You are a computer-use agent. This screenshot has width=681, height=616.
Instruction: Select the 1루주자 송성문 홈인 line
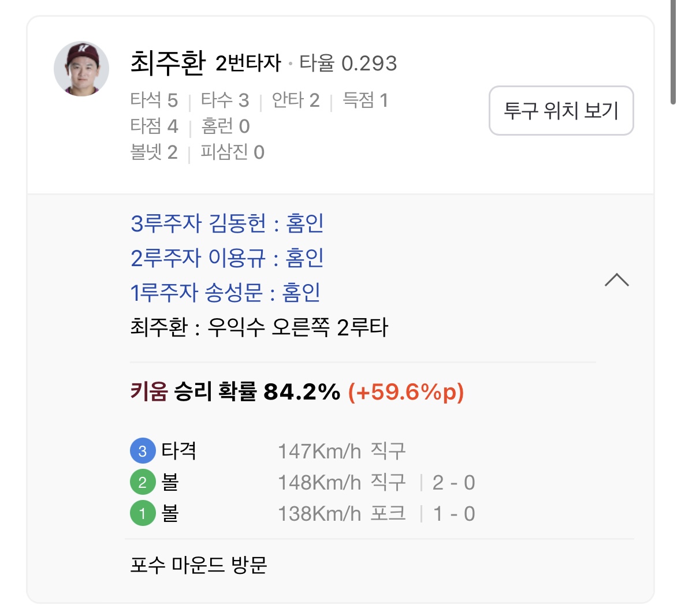(225, 293)
